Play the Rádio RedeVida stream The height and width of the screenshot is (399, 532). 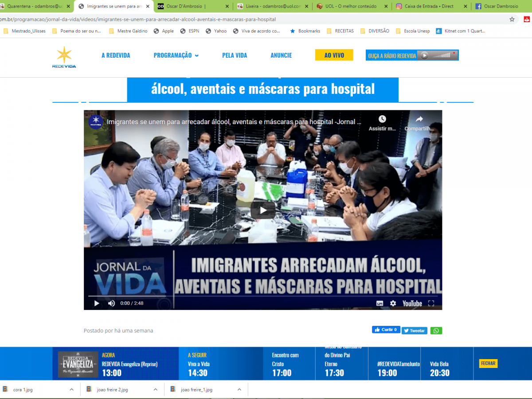424,55
